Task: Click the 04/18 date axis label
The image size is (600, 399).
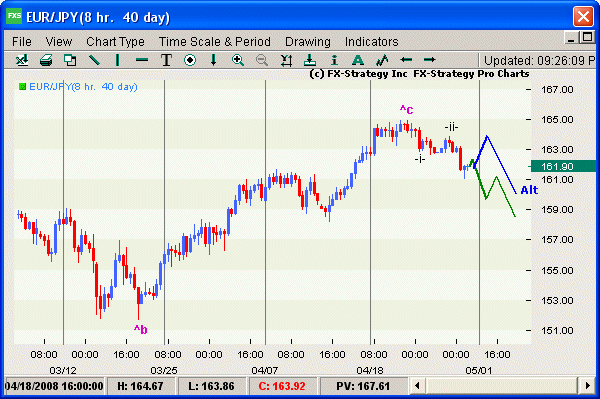Action: coord(370,370)
